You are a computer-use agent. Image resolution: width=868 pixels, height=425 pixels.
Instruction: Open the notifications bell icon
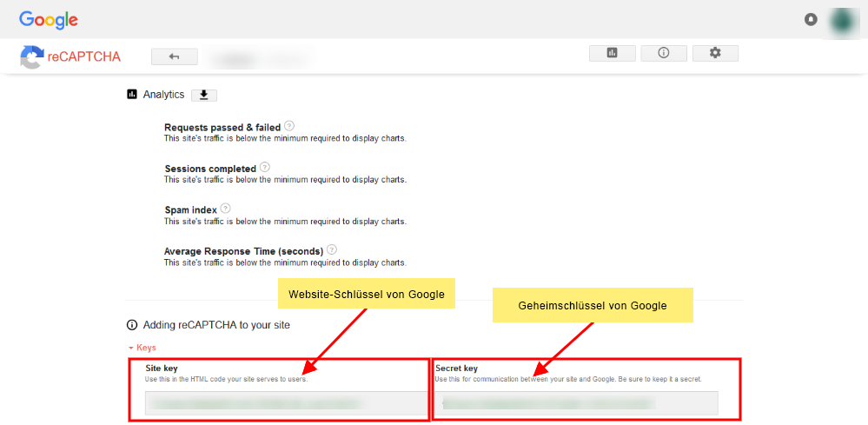click(x=811, y=20)
